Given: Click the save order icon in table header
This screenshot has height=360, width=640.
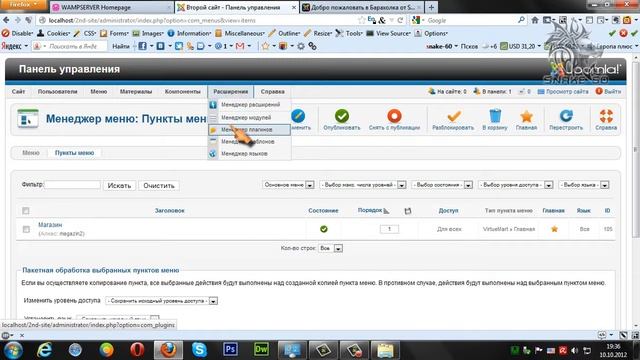Looking at the screenshot, I should click(x=407, y=211).
